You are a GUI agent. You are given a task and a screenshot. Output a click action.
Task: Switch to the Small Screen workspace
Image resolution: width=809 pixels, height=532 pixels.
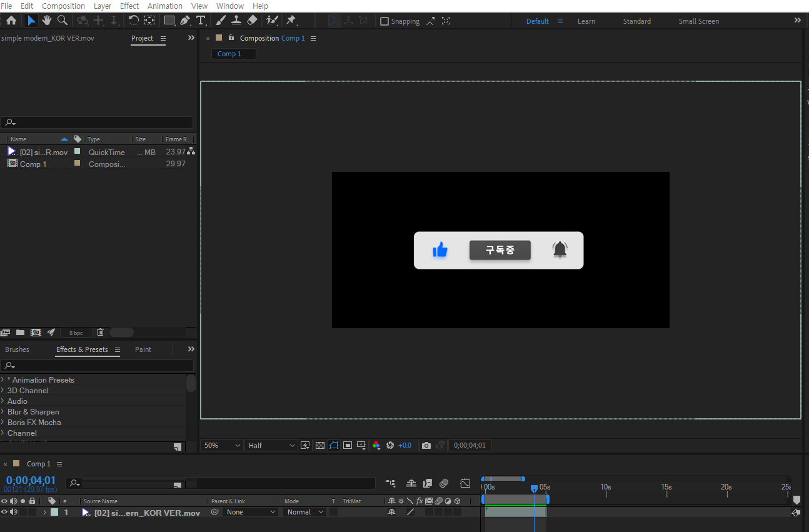click(699, 21)
